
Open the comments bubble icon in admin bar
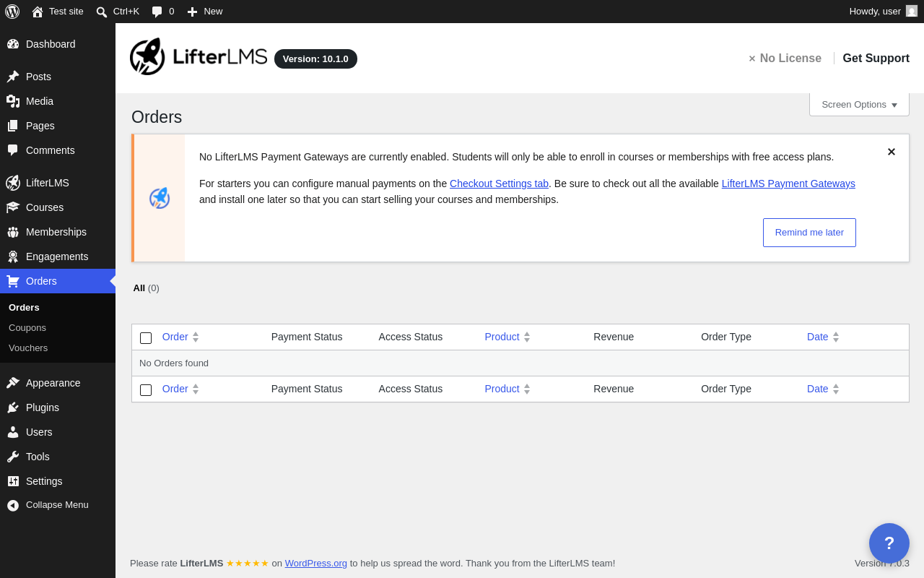tap(157, 12)
